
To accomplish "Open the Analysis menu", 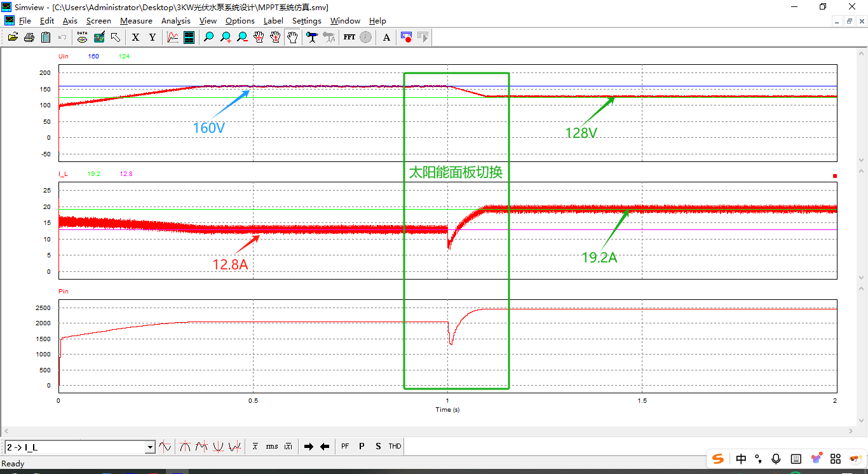I will click(175, 21).
